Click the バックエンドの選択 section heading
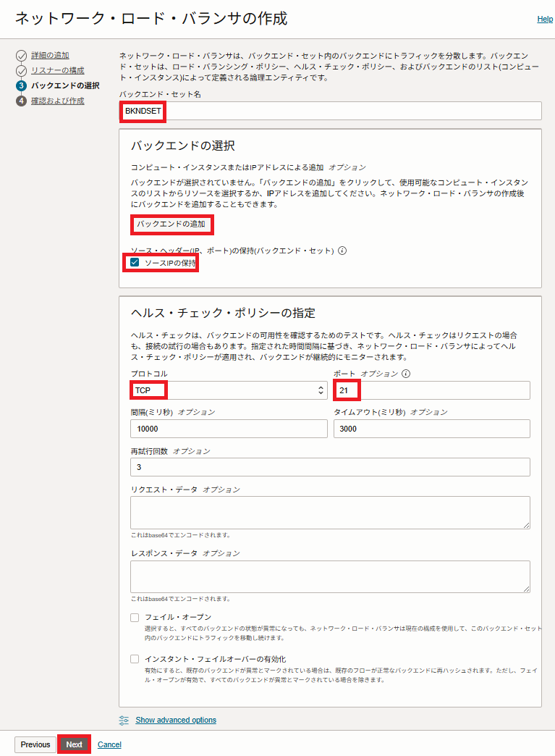Screen dimensions: 555x756 [183, 146]
